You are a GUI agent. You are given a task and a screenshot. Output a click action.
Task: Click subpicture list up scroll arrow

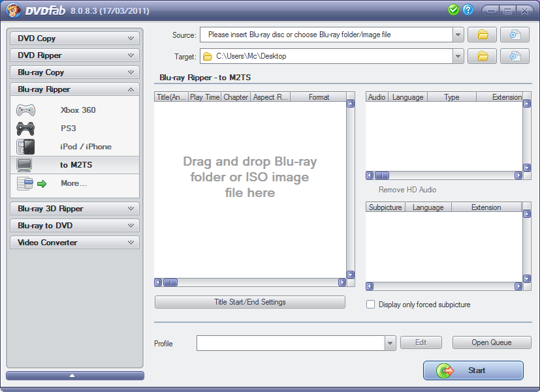527,214
